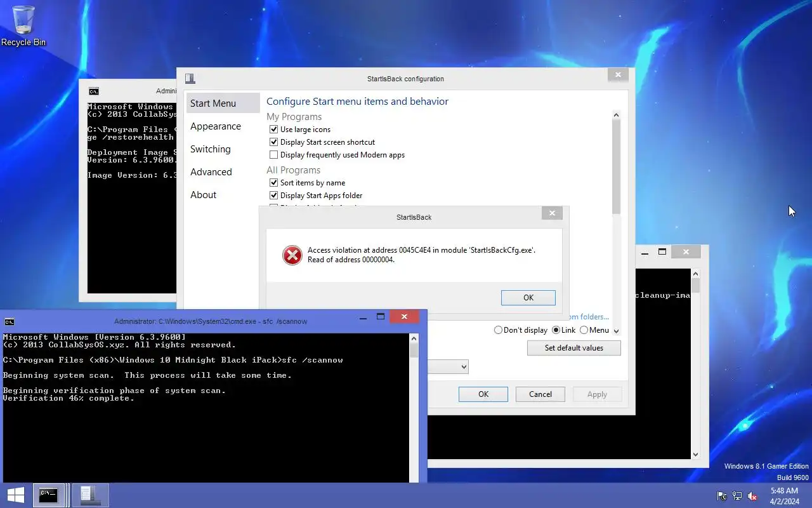Click the options list scrollbar thumb
The height and width of the screenshot is (508, 812).
pos(616,166)
